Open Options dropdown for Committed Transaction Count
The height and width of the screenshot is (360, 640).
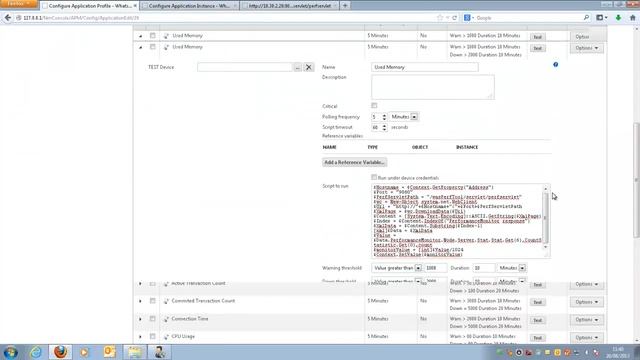coord(587,302)
